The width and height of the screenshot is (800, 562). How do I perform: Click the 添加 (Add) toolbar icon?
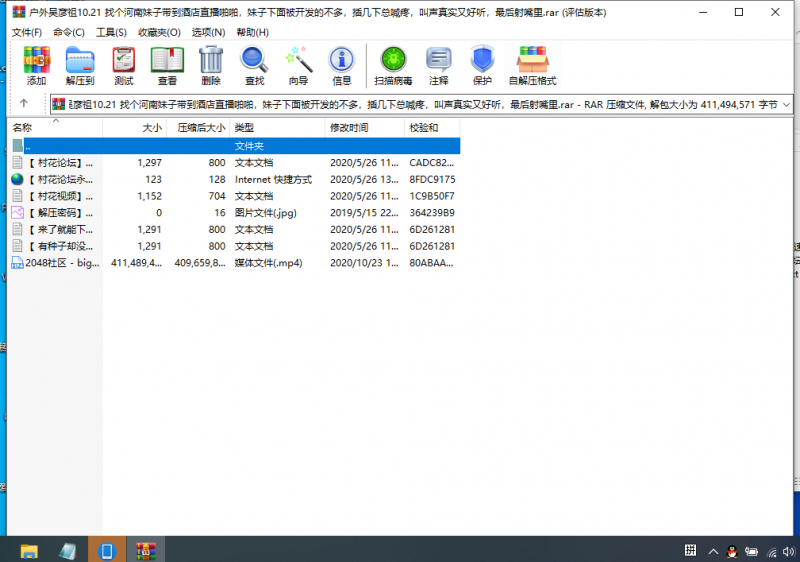coord(36,66)
